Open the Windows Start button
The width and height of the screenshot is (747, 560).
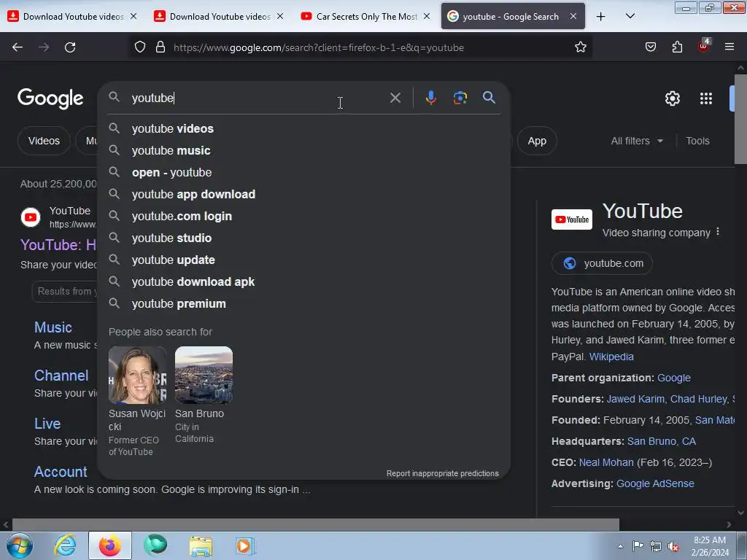19,545
